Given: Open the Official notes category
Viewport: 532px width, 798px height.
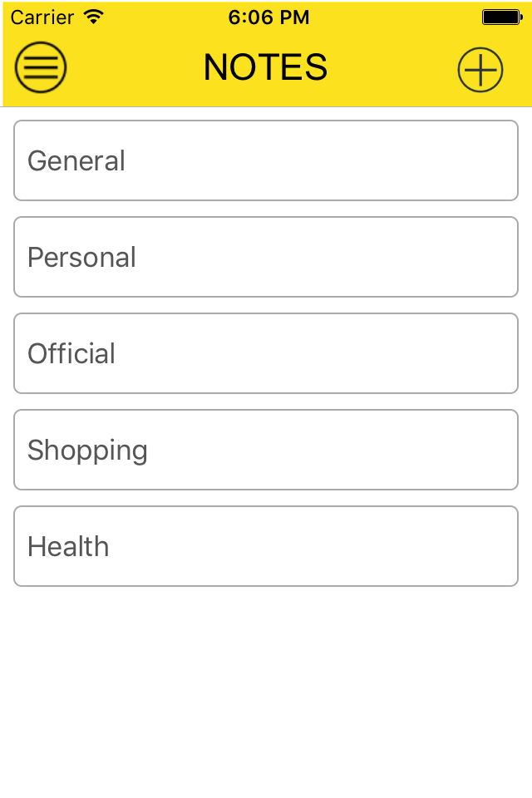Looking at the screenshot, I should [266, 353].
